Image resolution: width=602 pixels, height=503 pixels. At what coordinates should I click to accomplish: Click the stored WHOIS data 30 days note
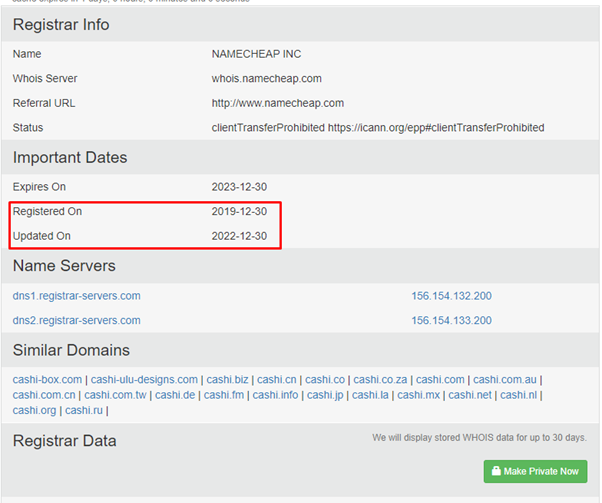point(479,438)
